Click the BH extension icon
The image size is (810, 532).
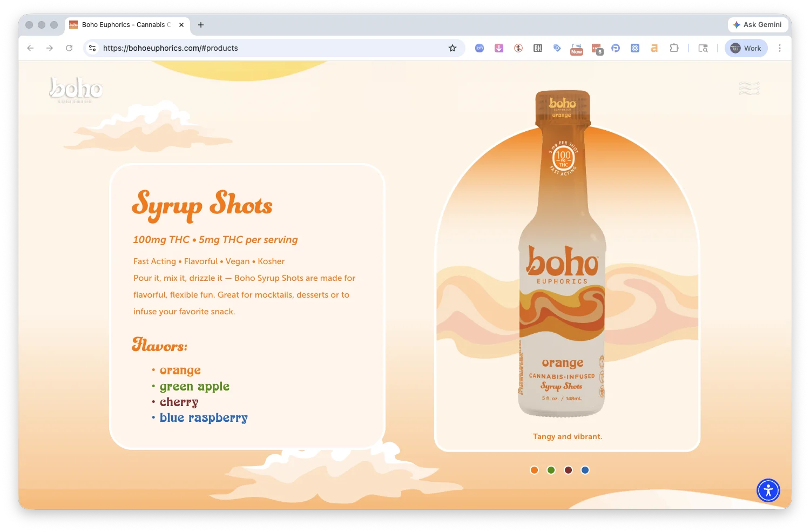point(537,48)
